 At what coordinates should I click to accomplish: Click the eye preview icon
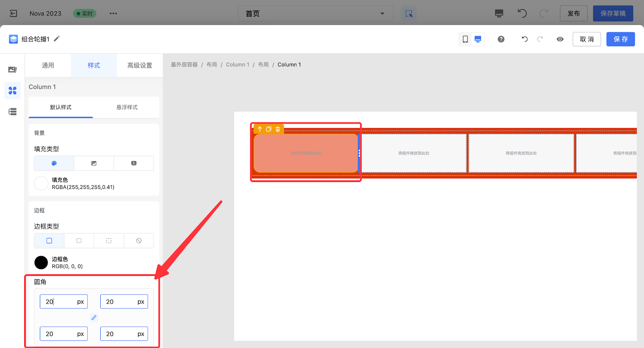pos(560,39)
